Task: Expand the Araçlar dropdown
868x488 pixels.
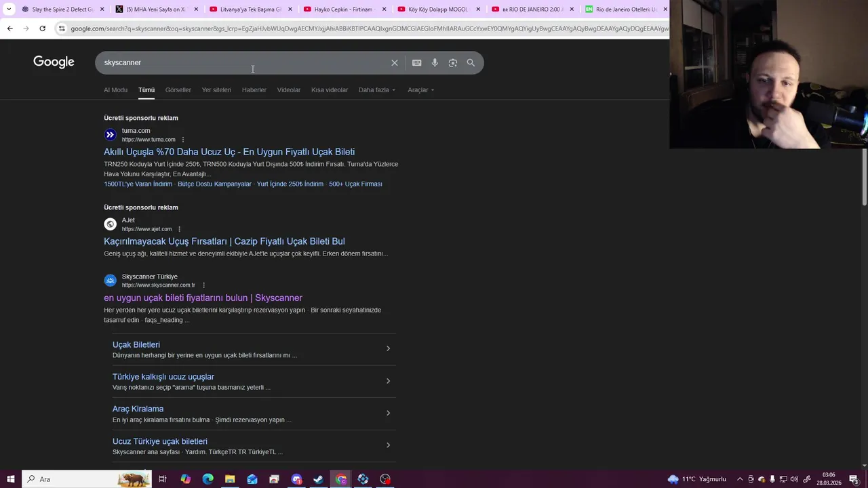Action: (421, 90)
